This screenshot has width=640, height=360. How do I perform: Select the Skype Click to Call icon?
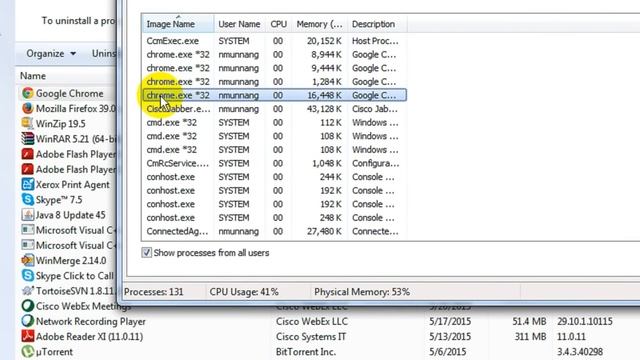pyautogui.click(x=28, y=276)
